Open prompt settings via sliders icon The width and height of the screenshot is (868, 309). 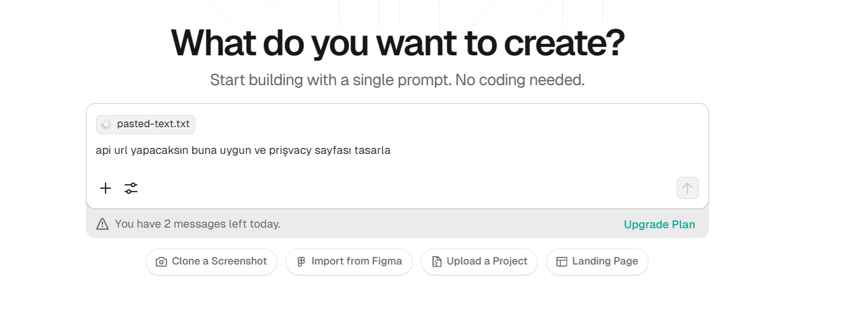[131, 188]
